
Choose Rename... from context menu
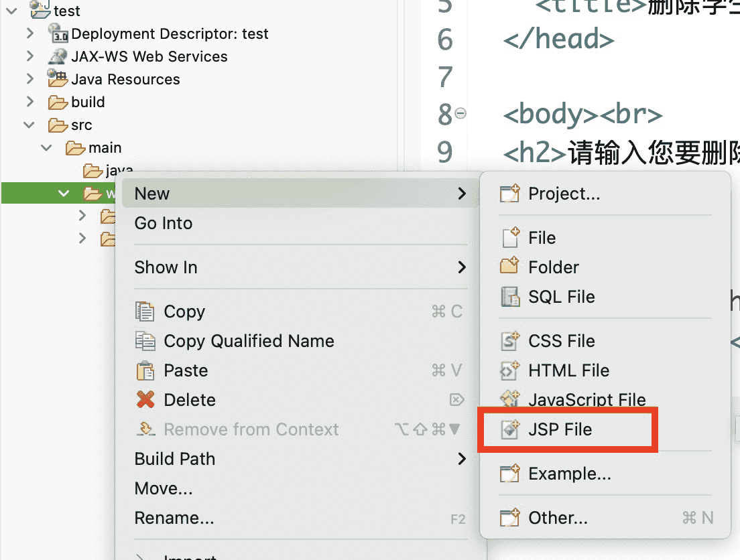click(x=174, y=518)
